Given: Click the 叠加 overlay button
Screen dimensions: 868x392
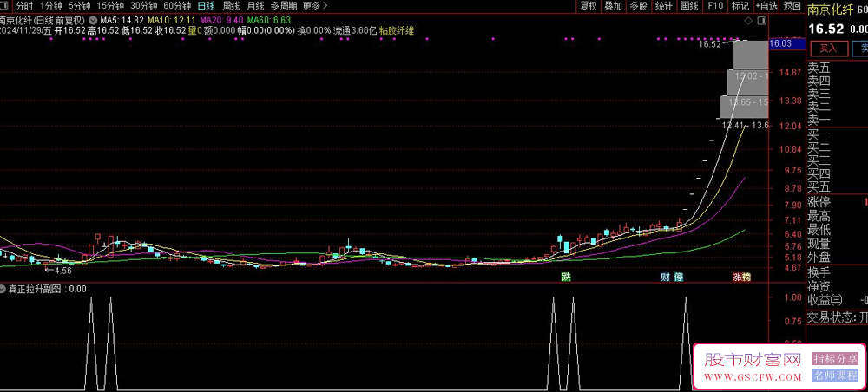Looking at the screenshot, I should 614,7.
